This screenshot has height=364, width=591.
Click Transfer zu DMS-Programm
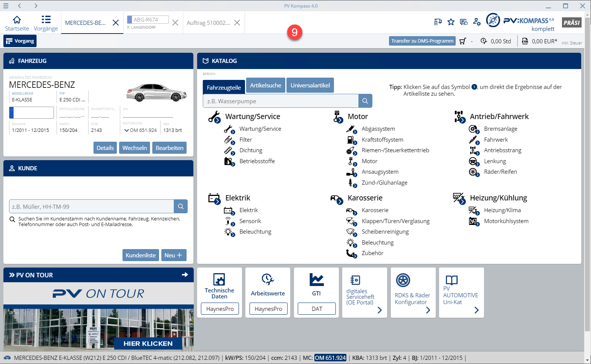[x=422, y=41]
